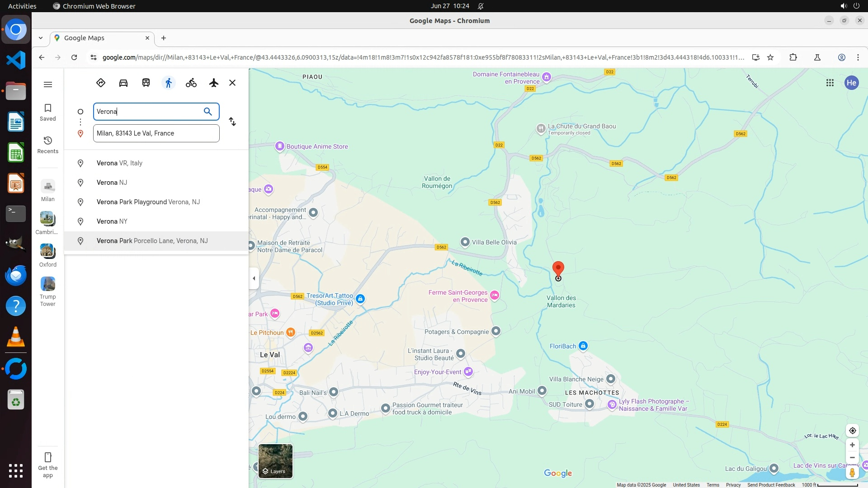Toggle satellite Layers view thumbnail
Viewport: 868px width, 488px height.
(275, 461)
